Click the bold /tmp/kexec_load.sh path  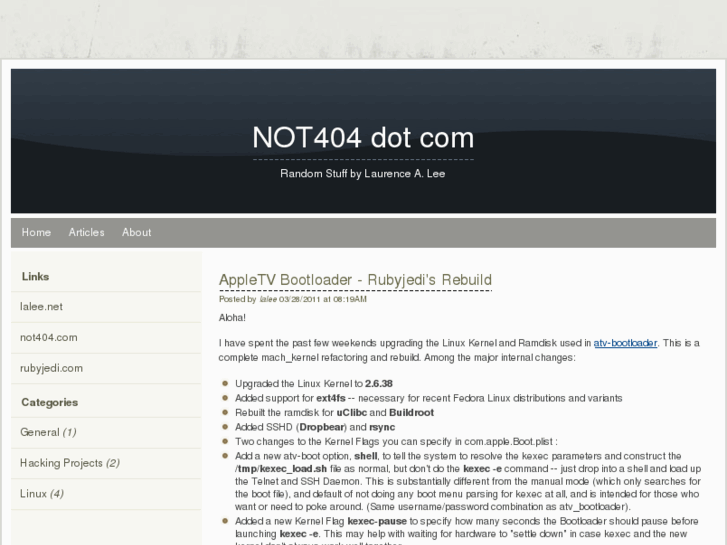pos(281,469)
